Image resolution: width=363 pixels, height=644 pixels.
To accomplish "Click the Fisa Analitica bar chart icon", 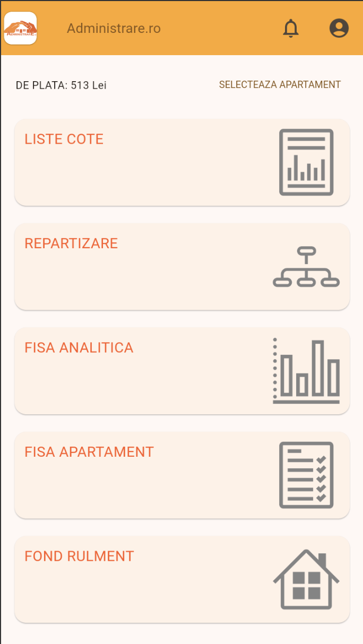I will coord(306,371).
